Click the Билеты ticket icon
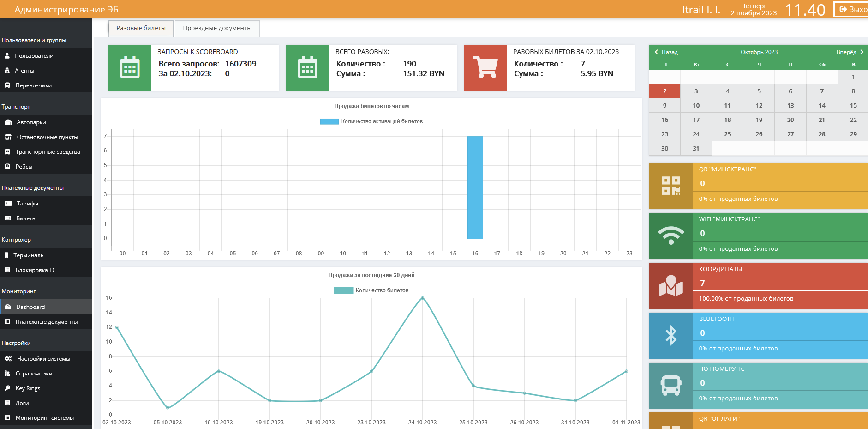This screenshot has height=429, width=868. [x=8, y=218]
